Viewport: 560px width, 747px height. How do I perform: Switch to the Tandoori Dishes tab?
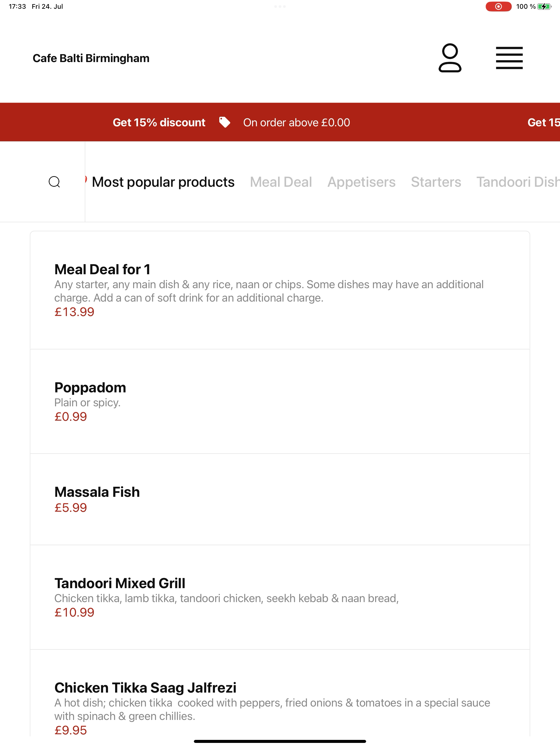(518, 182)
